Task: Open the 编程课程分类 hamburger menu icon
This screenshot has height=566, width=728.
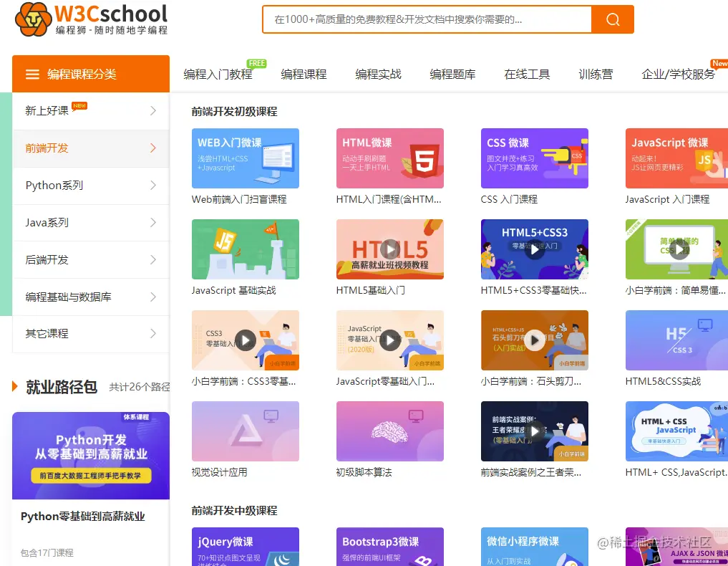Action: [32, 75]
